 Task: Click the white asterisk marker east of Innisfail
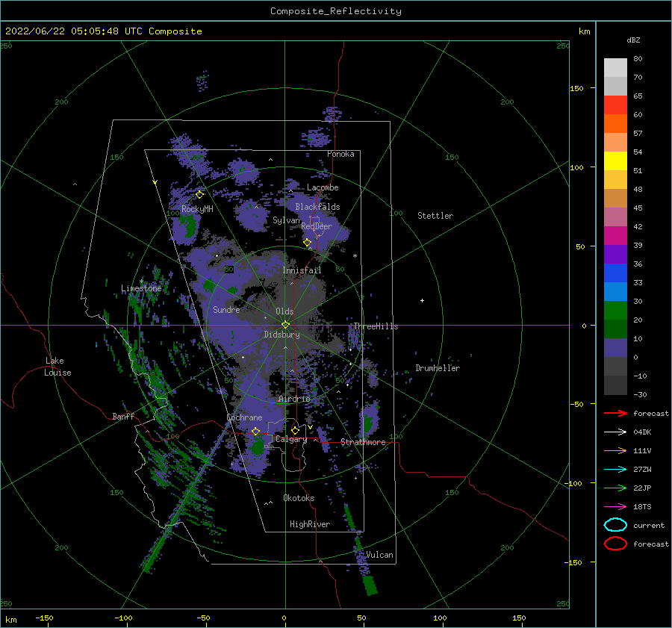click(x=355, y=256)
